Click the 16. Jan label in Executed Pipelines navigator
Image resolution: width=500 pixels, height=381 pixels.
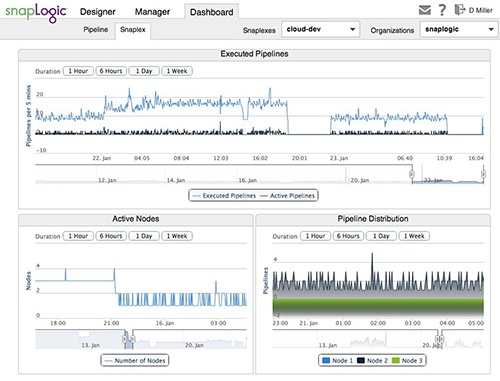pyautogui.click(x=248, y=180)
